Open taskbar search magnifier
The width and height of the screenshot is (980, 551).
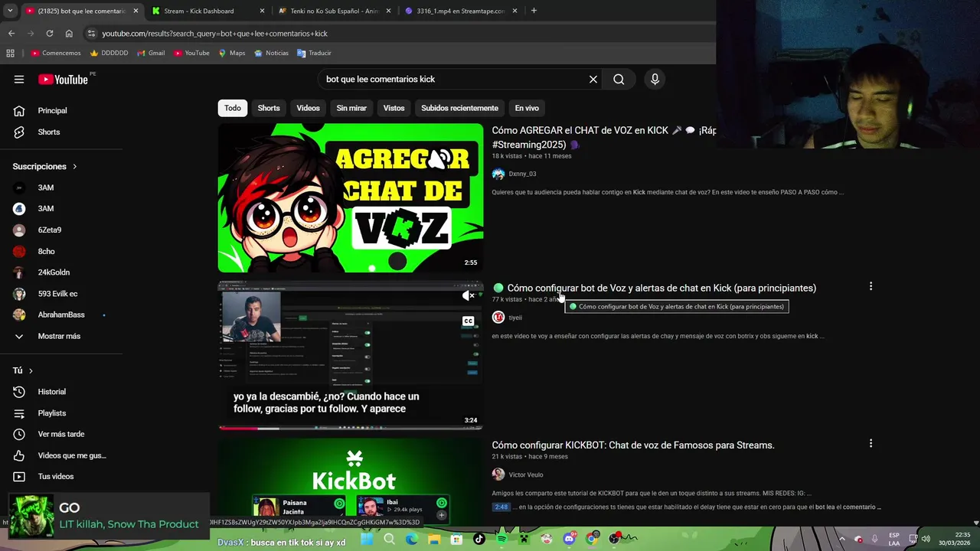(x=389, y=539)
